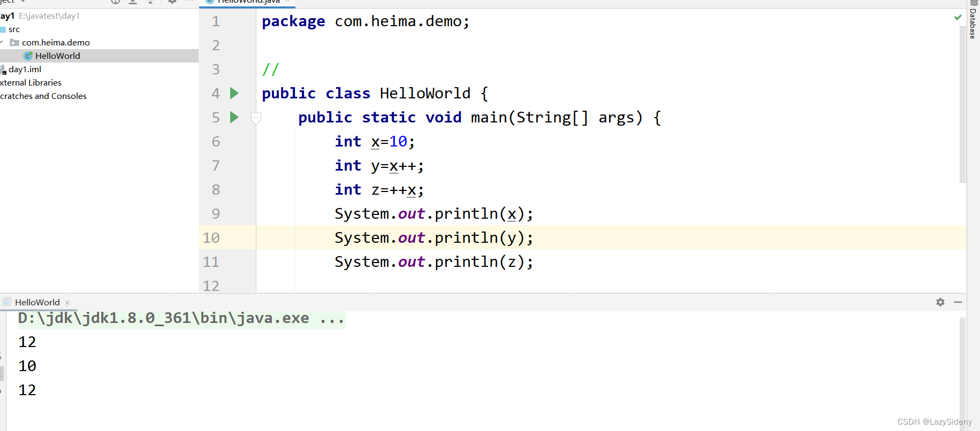Select the com.heima.demo package
The height and width of the screenshot is (431, 980).
coord(56,42)
